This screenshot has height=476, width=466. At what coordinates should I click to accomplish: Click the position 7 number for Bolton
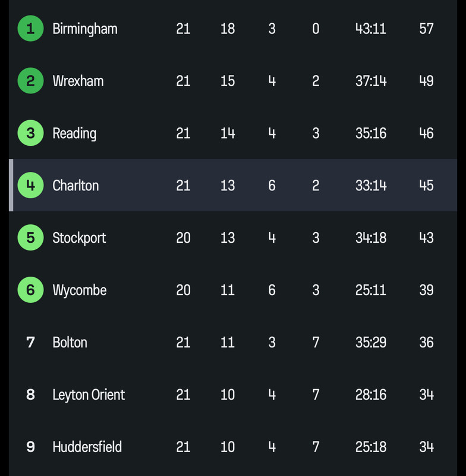[30, 343]
